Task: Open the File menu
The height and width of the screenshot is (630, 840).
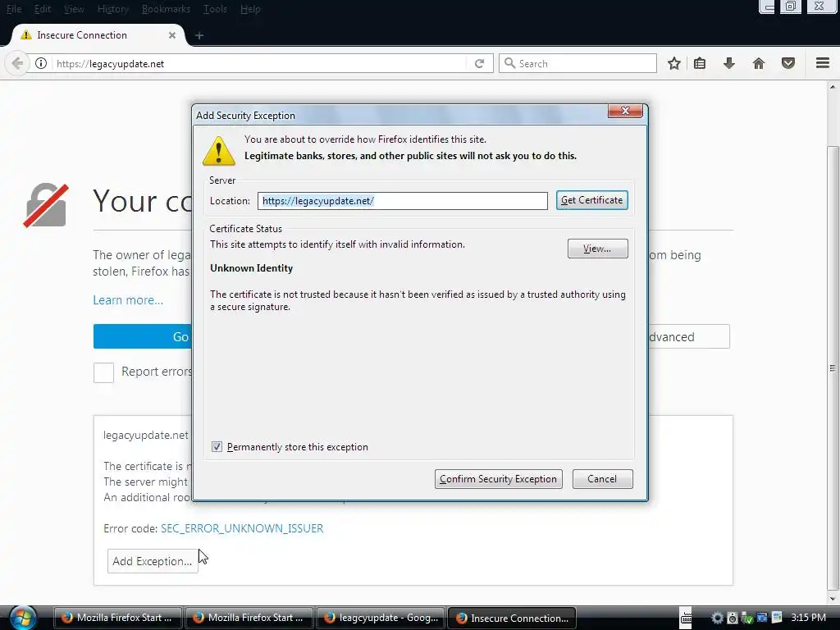Action: 14,9
